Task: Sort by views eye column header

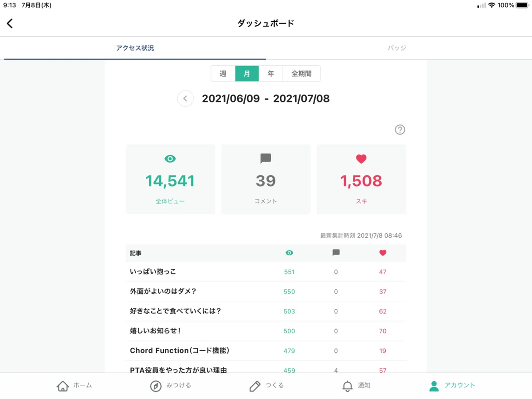Action: coord(289,253)
